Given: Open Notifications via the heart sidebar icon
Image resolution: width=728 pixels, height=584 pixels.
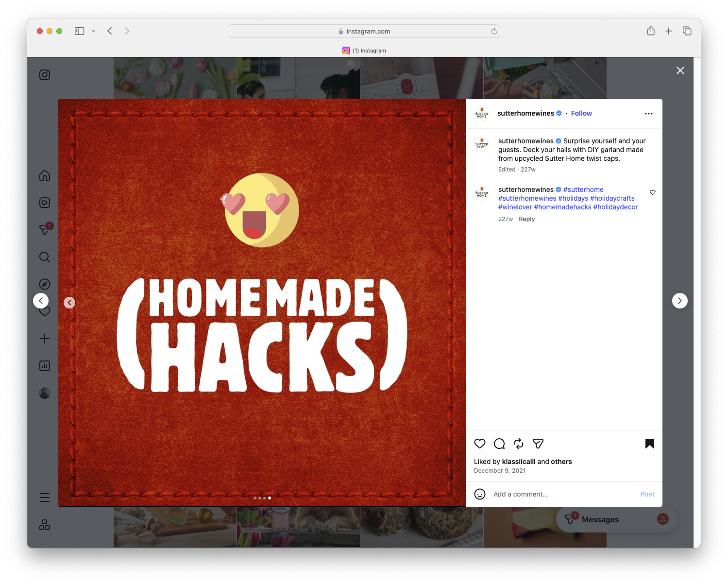Looking at the screenshot, I should [x=44, y=311].
